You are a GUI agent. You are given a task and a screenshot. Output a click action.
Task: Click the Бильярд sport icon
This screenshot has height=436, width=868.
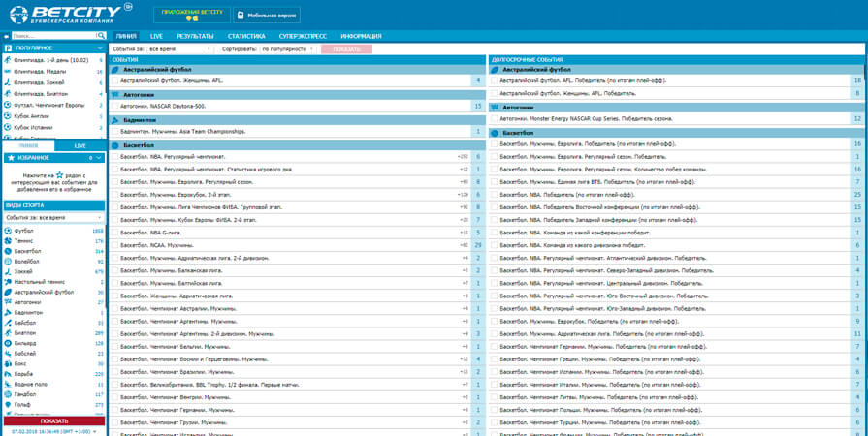pos(8,344)
